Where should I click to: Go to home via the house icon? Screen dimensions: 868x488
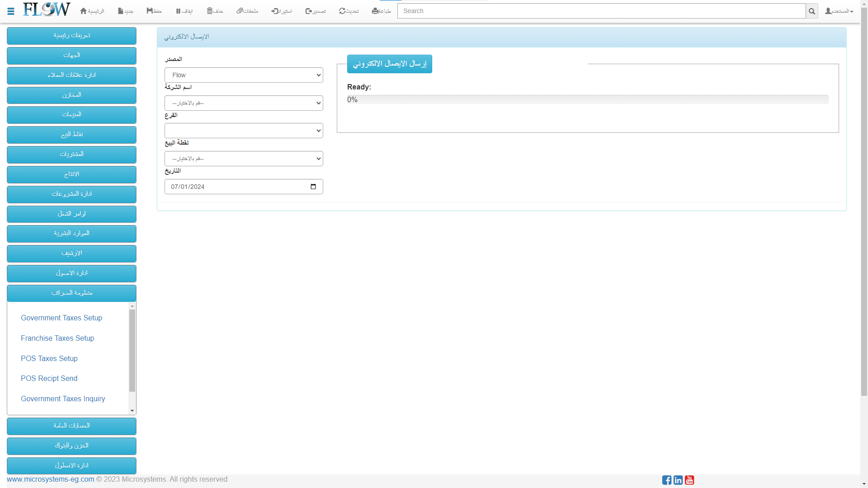tap(84, 11)
